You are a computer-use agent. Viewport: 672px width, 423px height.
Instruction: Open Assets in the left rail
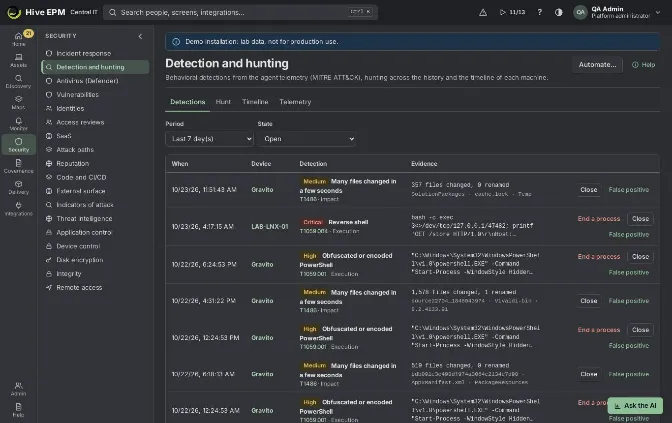pyautogui.click(x=18, y=60)
